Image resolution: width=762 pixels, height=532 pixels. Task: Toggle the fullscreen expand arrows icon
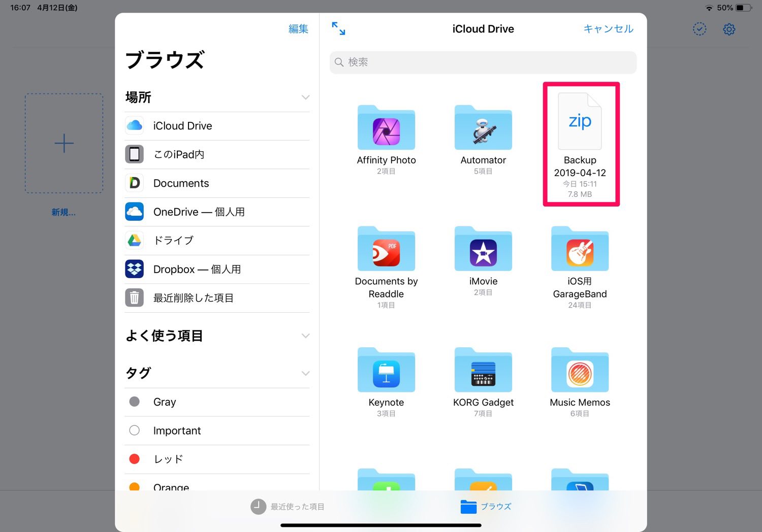[338, 28]
